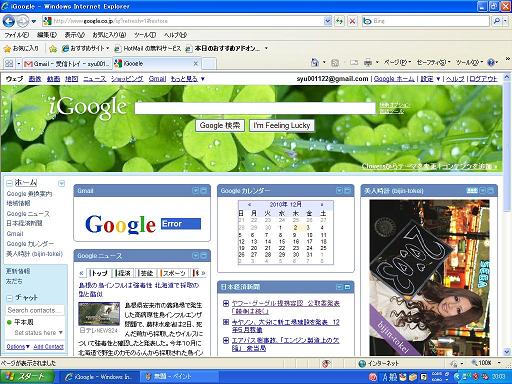Screen dimensions: 512x384
Task: Click the Add Contact link
Action: click(49, 347)
